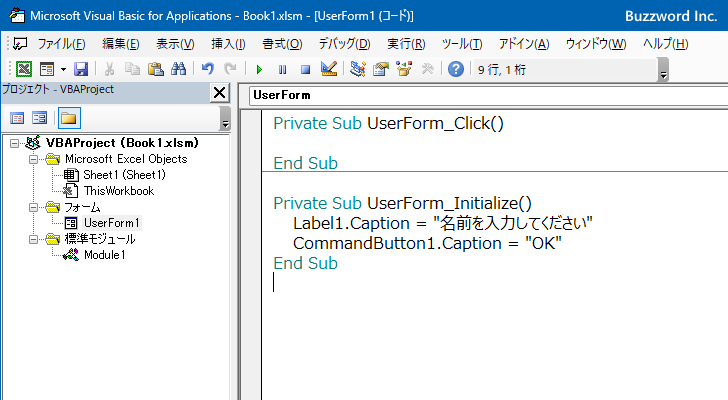Undo last action with Undo arrow
The width and height of the screenshot is (728, 400).
click(x=208, y=69)
